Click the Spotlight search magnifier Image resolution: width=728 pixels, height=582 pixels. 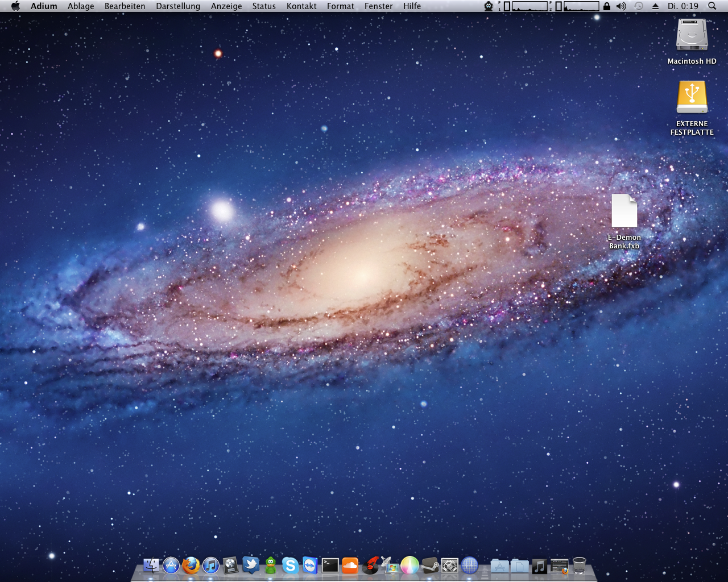tap(712, 6)
